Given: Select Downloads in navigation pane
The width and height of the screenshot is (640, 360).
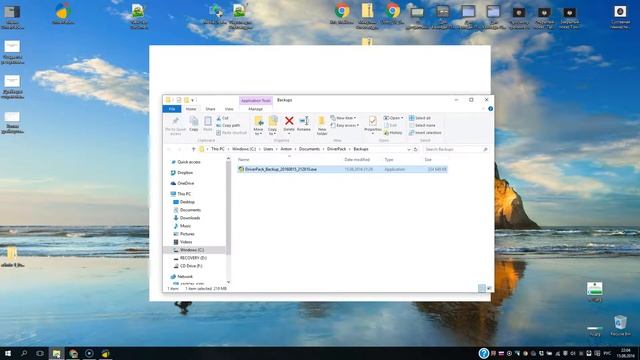Looking at the screenshot, I should [187, 218].
